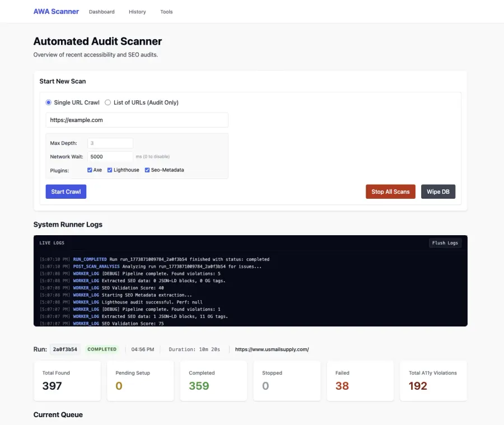Click the URL input field

click(x=137, y=120)
